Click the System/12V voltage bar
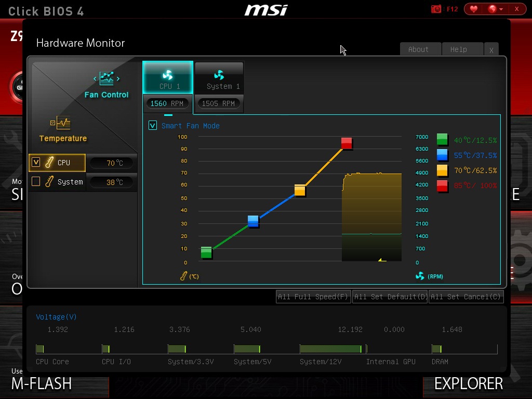Viewport: 532px width, 399px height. coord(331,349)
